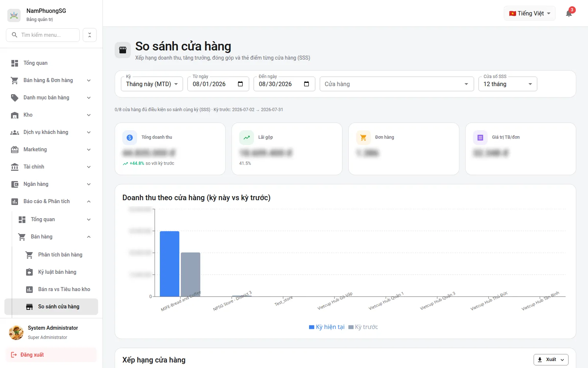Open the Cửa sổ SSS dropdown
This screenshot has width=588, height=368.
pyautogui.click(x=508, y=84)
